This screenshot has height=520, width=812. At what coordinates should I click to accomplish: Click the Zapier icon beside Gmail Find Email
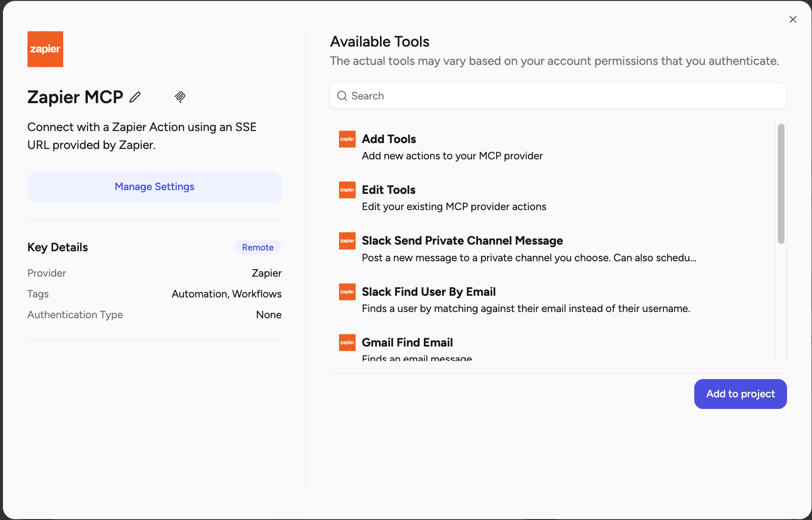347,342
